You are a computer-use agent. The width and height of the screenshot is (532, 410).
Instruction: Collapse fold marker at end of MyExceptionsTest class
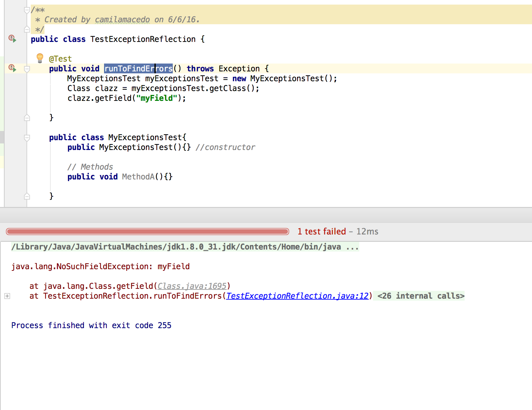[x=27, y=196]
